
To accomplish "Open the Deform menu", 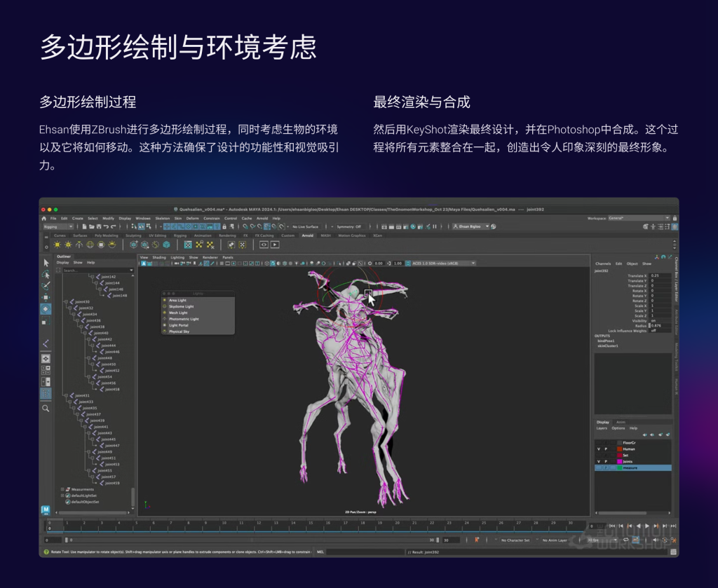I will click(x=192, y=219).
